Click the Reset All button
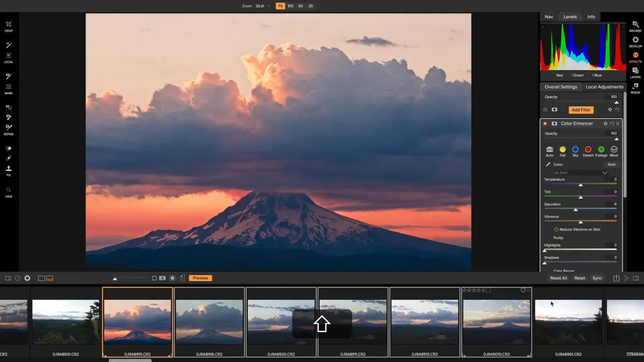 click(558, 278)
